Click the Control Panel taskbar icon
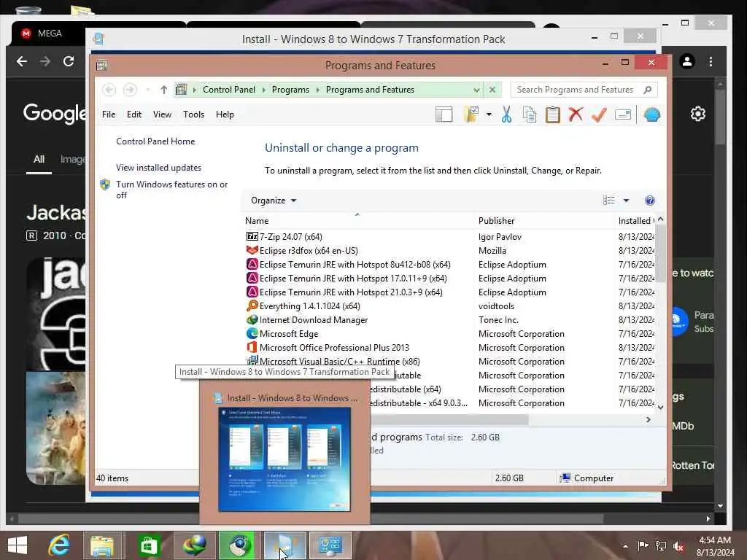The width and height of the screenshot is (747, 560). point(330,545)
